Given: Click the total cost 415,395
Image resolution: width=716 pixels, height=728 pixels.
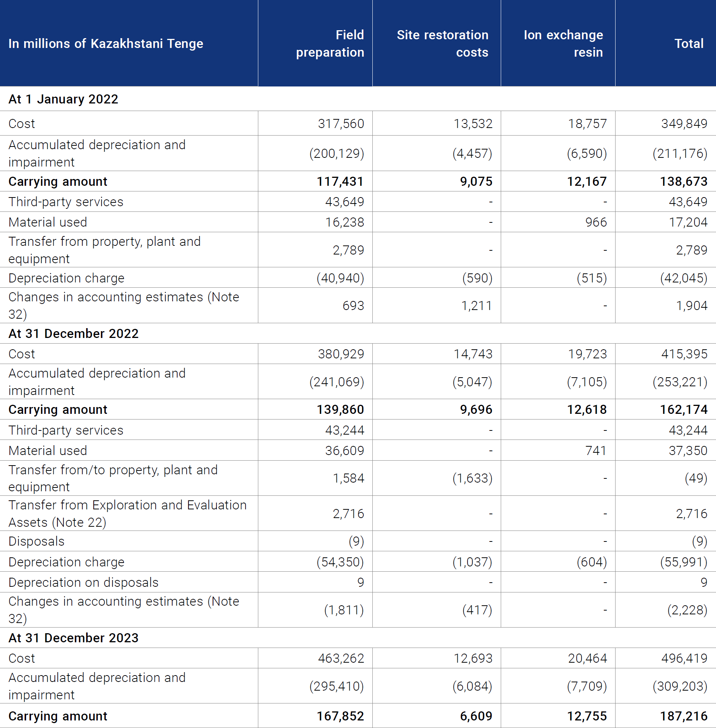Looking at the screenshot, I should (684, 354).
